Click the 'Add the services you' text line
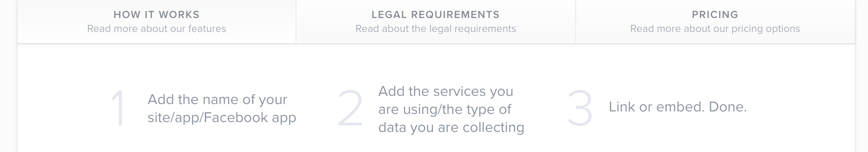Viewport: 868px width, 152px height. click(x=446, y=91)
